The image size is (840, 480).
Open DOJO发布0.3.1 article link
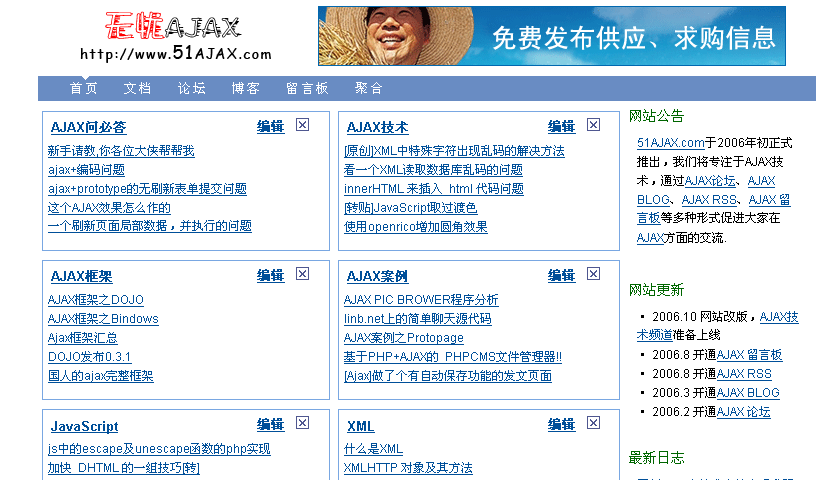click(89, 357)
